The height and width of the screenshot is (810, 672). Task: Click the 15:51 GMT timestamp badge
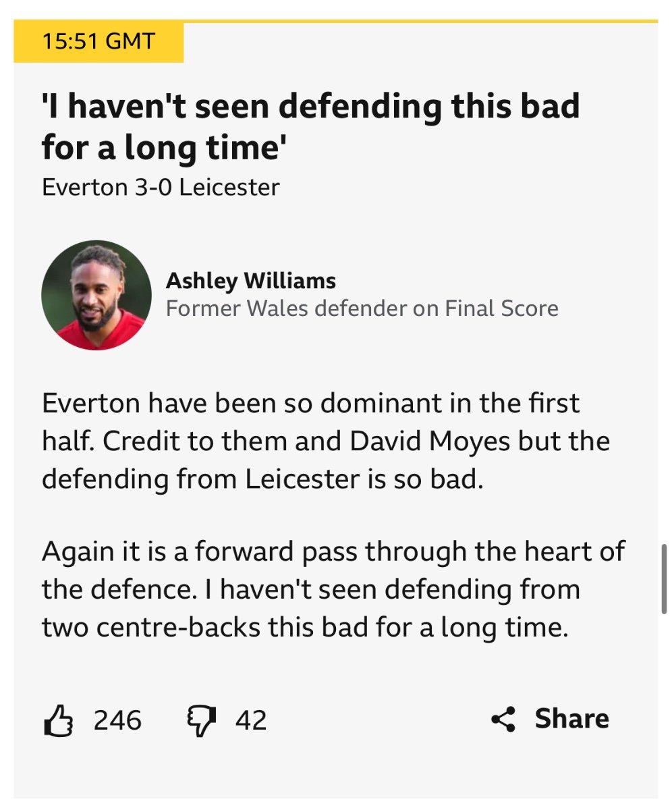[x=99, y=42]
